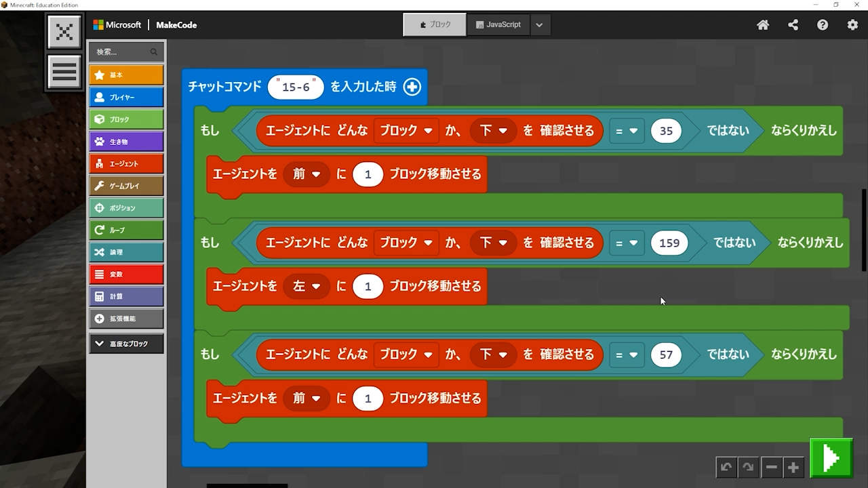Click the Undo arrow button
The image size is (868, 488).
click(726, 467)
